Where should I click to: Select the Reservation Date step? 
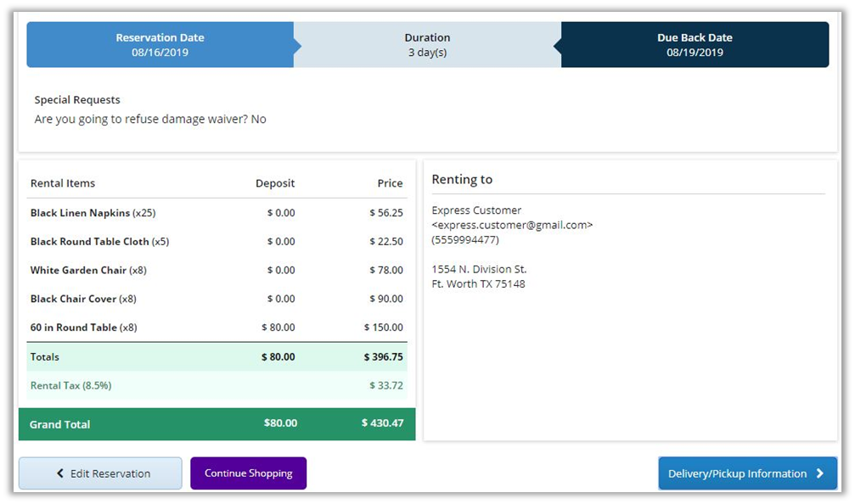click(160, 45)
